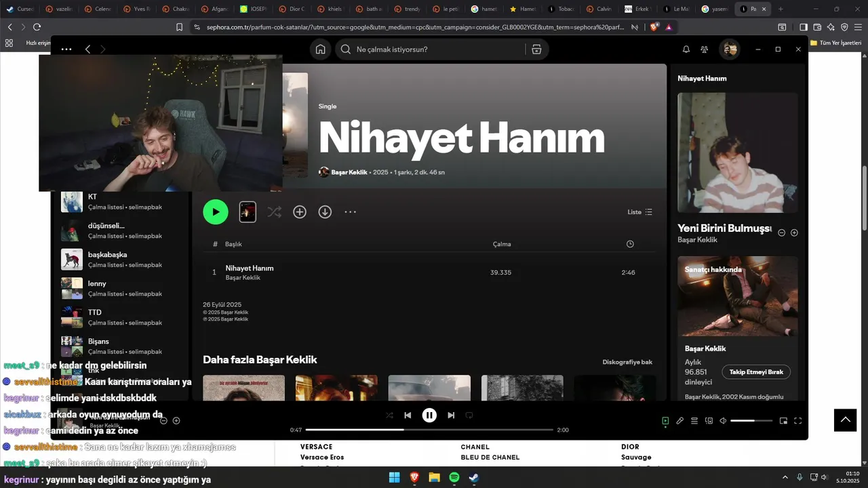The width and height of the screenshot is (868, 488).
Task: Seek on the playback progress bar
Action: click(429, 430)
